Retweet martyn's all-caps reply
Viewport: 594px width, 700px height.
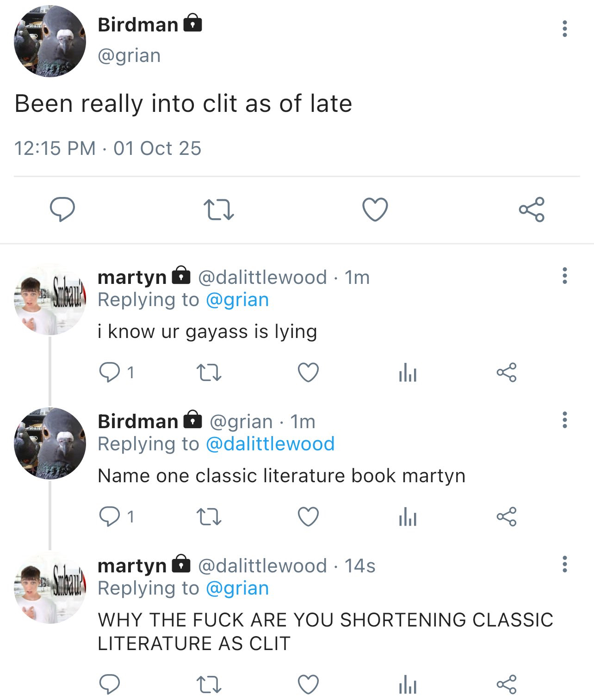[209, 684]
